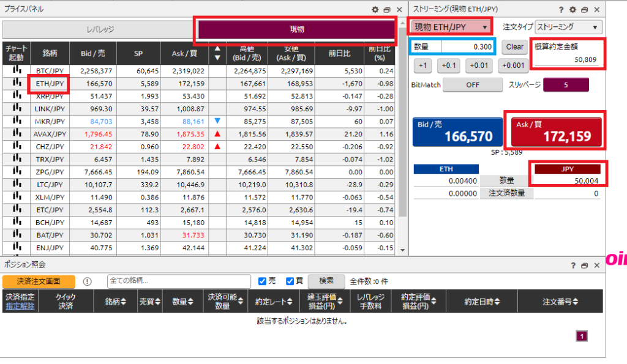This screenshot has width=627, height=364.
Task: Uncheck the 買 checkbox filter
Action: pos(290,281)
